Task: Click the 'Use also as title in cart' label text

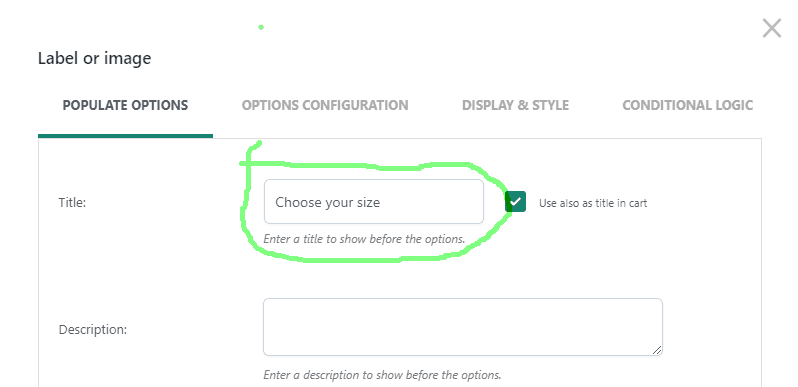Action: [593, 203]
